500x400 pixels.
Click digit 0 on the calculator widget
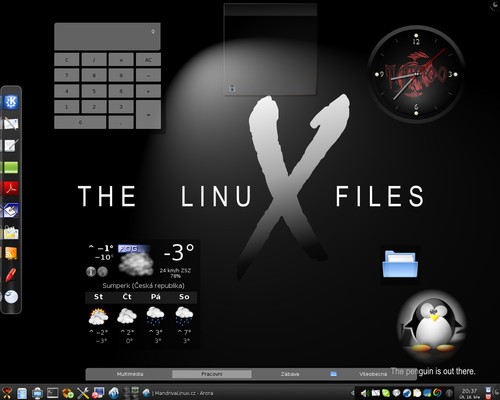click(x=80, y=122)
